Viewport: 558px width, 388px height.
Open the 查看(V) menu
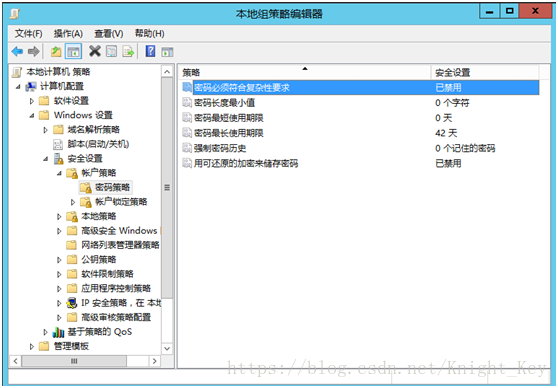[109, 33]
